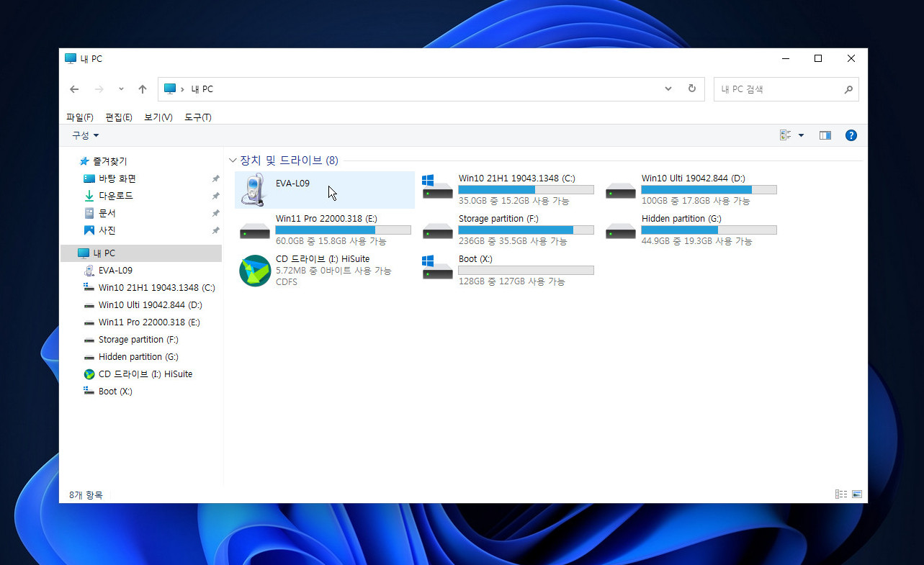The width and height of the screenshot is (924, 565).
Task: Click '100GB 중 17.8GB 사용 가능' text
Action: click(696, 202)
